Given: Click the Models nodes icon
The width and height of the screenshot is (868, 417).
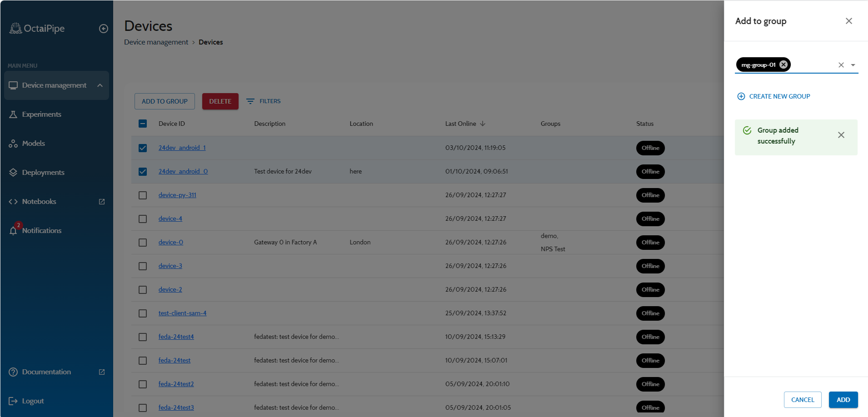Looking at the screenshot, I should tap(13, 144).
